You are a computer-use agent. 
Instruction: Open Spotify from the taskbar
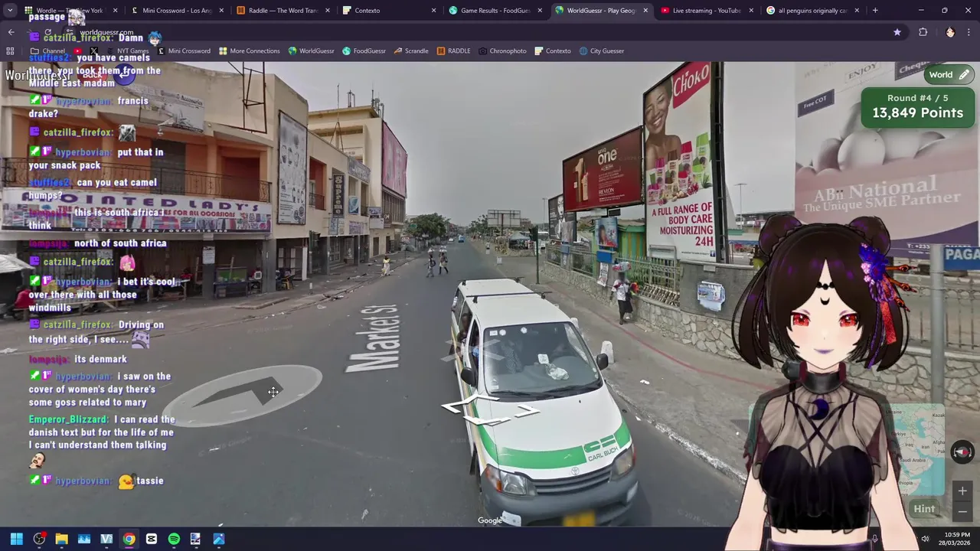(x=174, y=539)
